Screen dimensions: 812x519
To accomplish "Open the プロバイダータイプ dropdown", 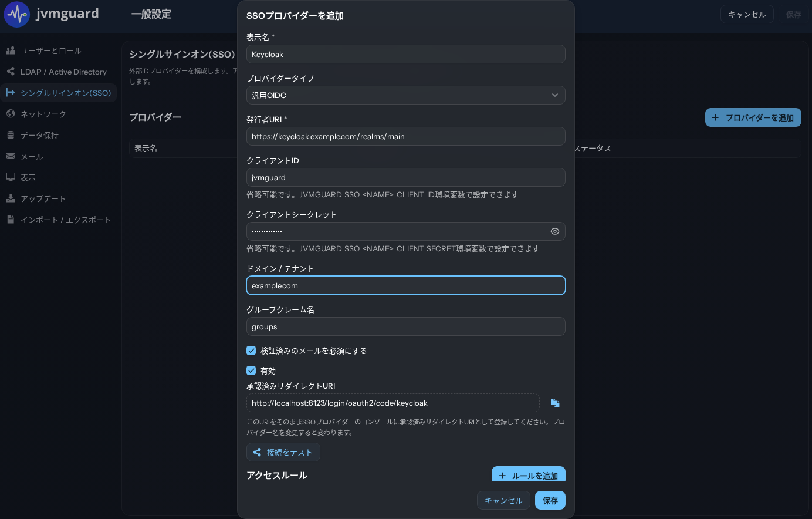I will tap(406, 95).
